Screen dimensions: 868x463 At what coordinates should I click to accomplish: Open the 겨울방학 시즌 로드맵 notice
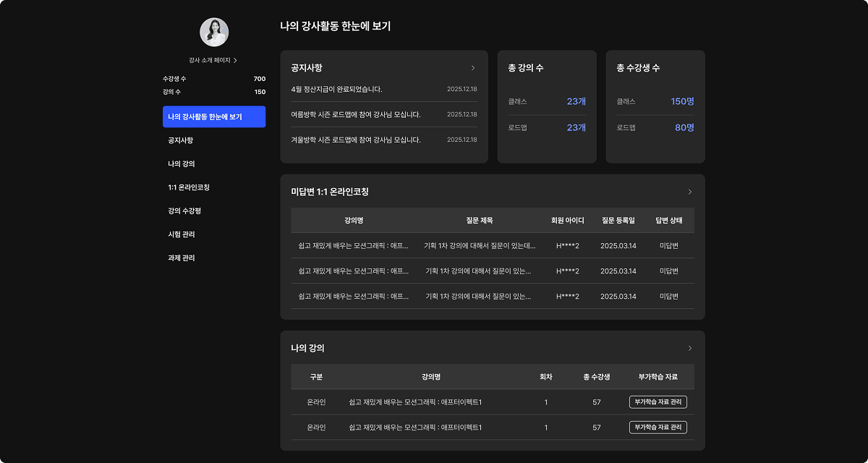[x=356, y=140]
